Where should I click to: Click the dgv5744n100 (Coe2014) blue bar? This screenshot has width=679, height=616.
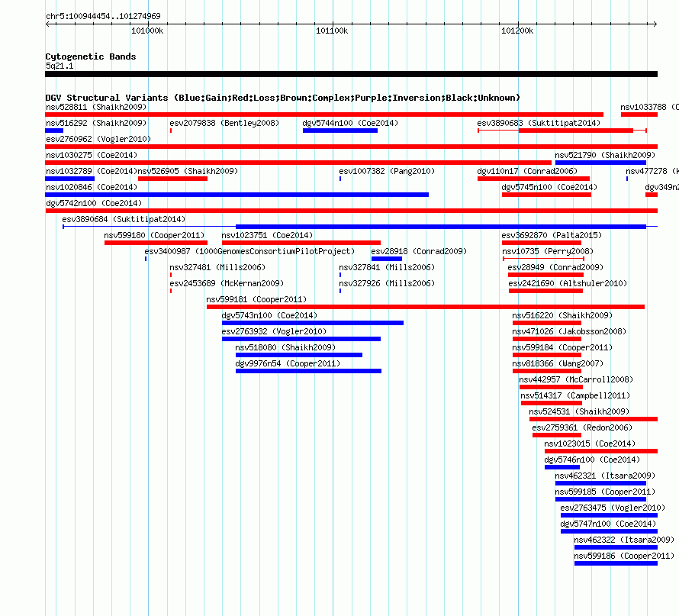(340, 131)
